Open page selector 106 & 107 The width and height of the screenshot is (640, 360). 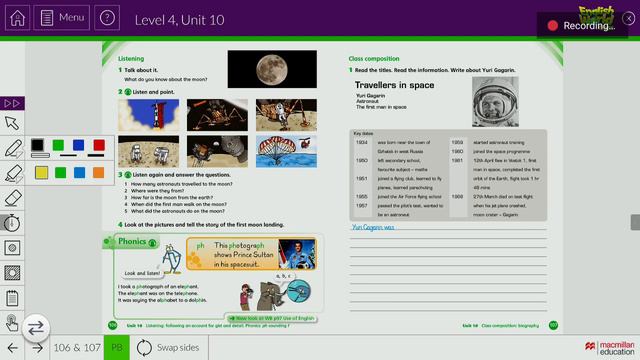point(77,348)
